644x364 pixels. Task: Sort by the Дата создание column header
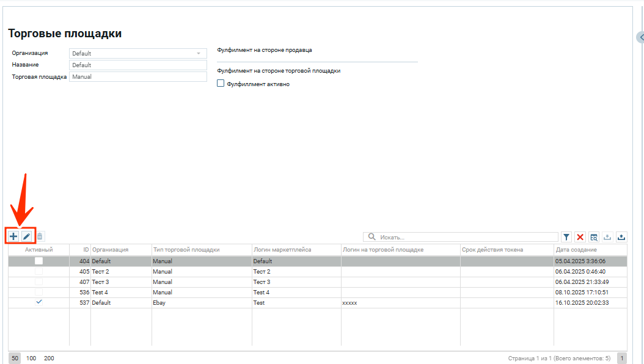(x=576, y=250)
